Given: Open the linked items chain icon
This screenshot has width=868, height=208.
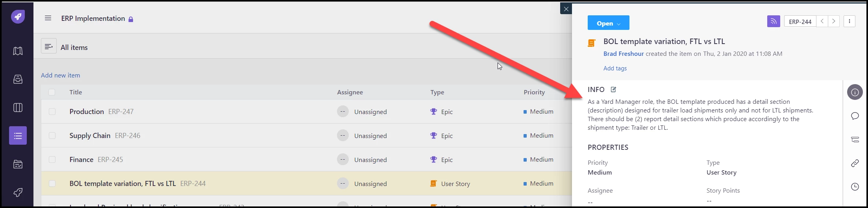Looking at the screenshot, I should [x=855, y=163].
